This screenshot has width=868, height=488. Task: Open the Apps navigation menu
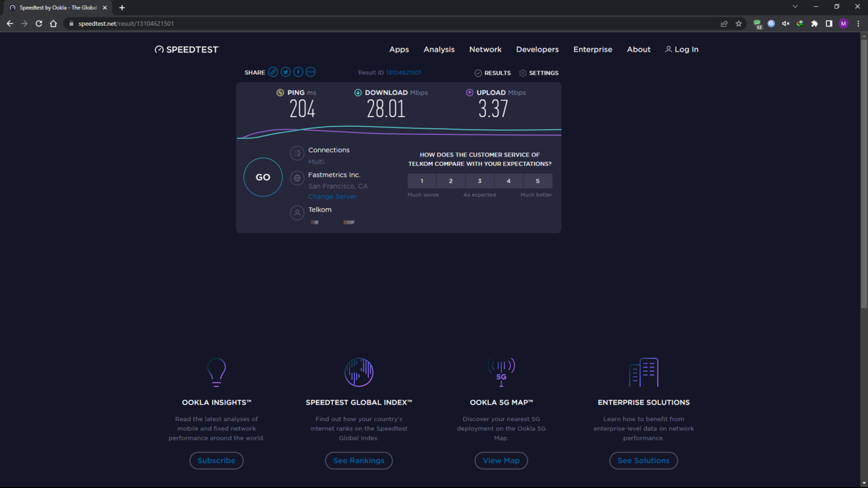click(399, 49)
